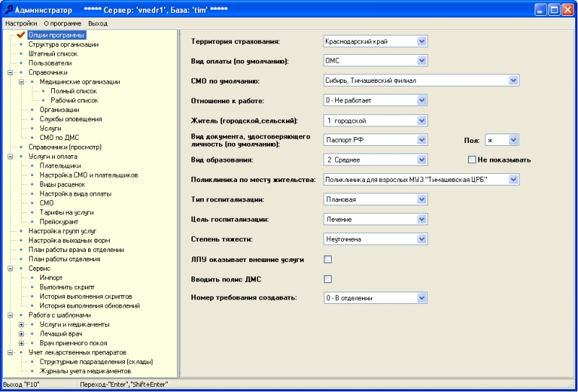The height and width of the screenshot is (392, 578).
Task: Open the Территория страхования dropdown
Action: tap(422, 41)
